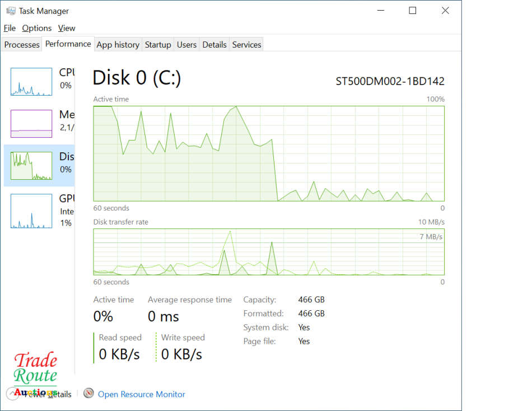532x411 pixels.
Task: Select the Disk 0 mini graph
Action: [31, 166]
